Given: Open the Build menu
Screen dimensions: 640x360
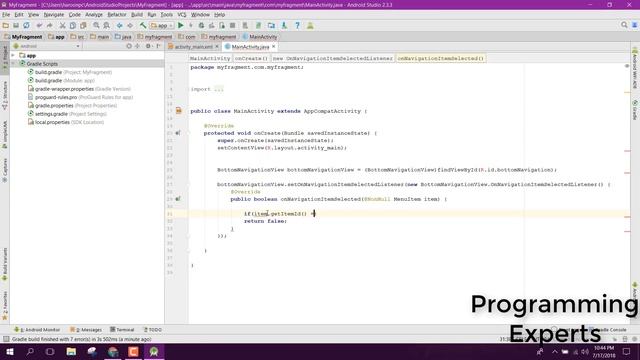Looking at the screenshot, I should (x=137, y=15).
